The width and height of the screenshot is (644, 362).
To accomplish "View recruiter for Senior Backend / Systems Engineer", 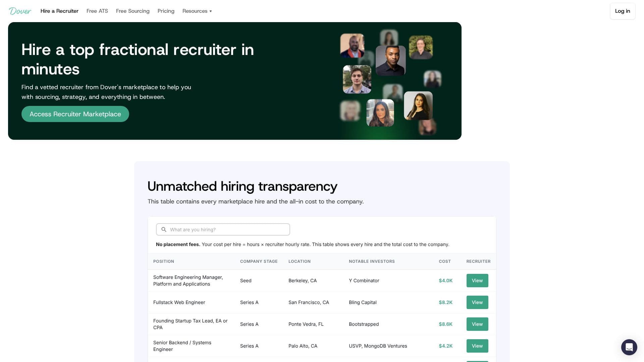I will (477, 346).
